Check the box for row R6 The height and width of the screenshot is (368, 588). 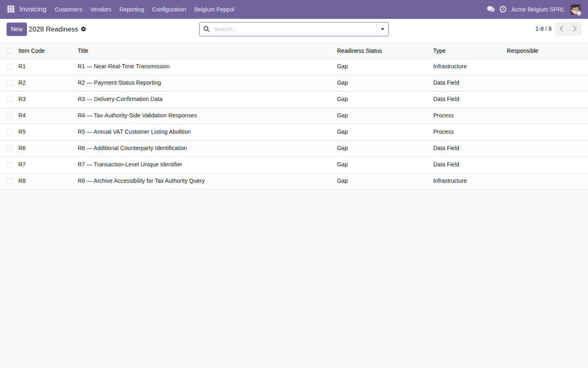point(9,148)
